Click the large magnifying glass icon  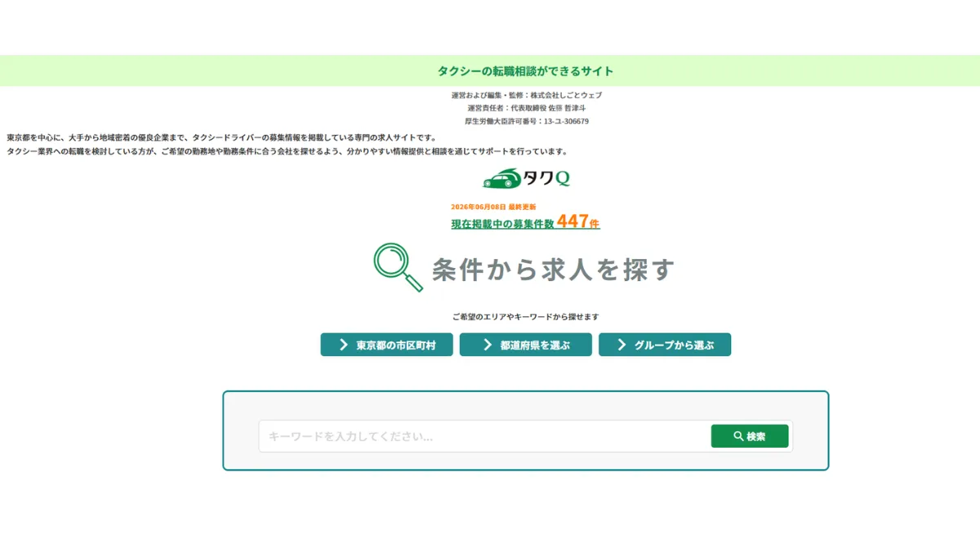coord(399,267)
